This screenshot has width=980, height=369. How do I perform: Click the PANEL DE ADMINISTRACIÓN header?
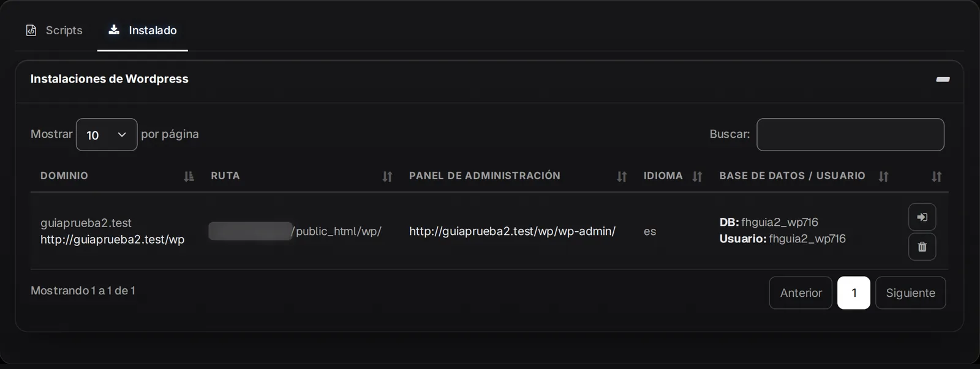(484, 176)
